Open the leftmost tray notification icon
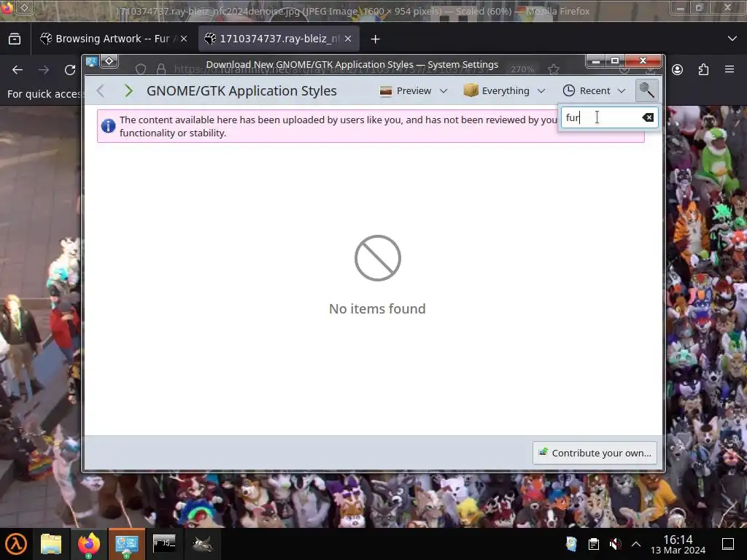 pyautogui.click(x=571, y=544)
